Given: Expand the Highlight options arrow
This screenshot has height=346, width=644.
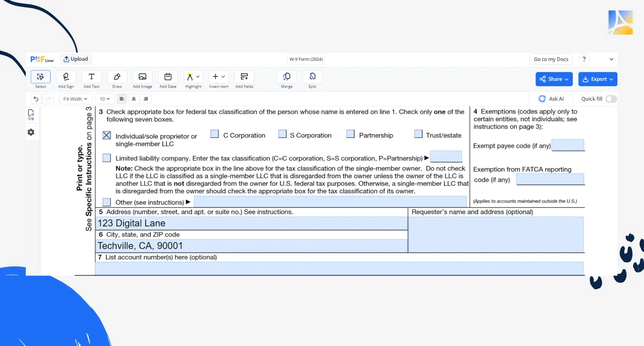Looking at the screenshot, I should [198, 76].
